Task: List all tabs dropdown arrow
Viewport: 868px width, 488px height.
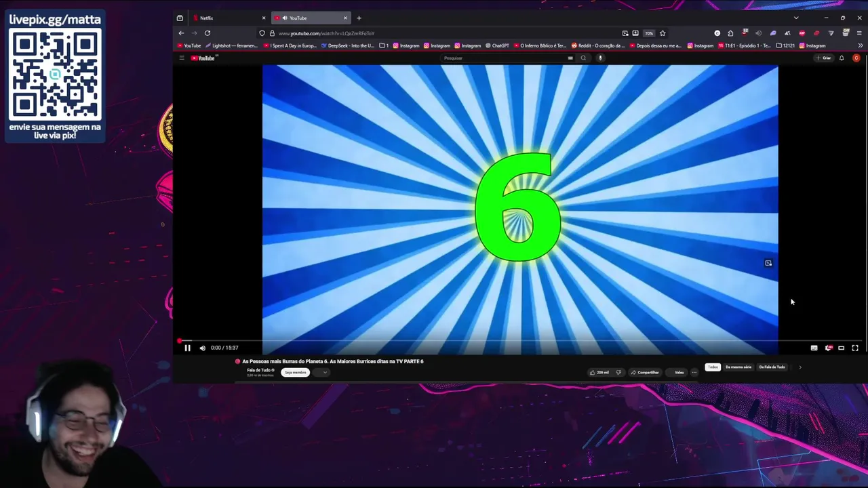Action: (796, 18)
